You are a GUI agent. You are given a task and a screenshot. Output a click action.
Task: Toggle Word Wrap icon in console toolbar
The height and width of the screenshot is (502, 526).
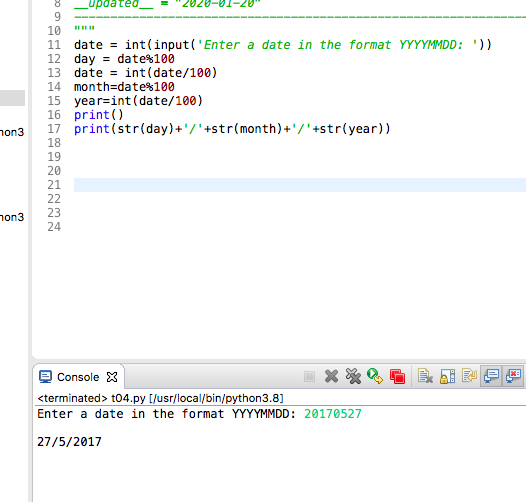(x=469, y=376)
